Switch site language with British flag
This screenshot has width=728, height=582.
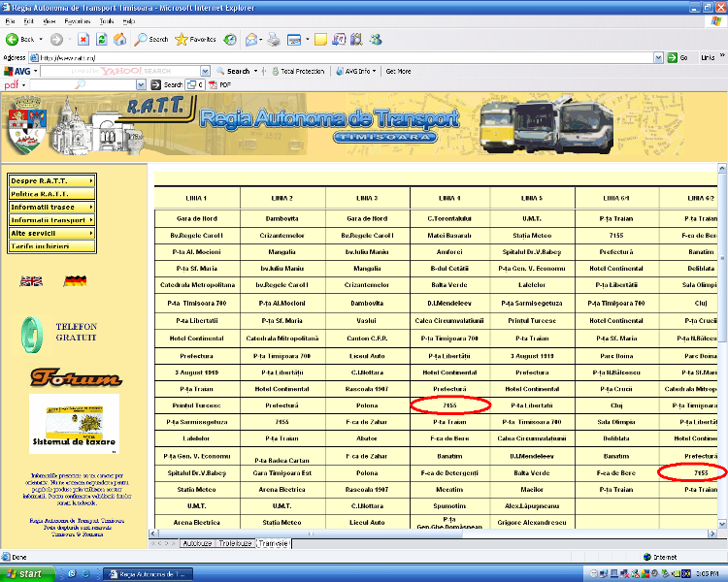click(x=31, y=281)
